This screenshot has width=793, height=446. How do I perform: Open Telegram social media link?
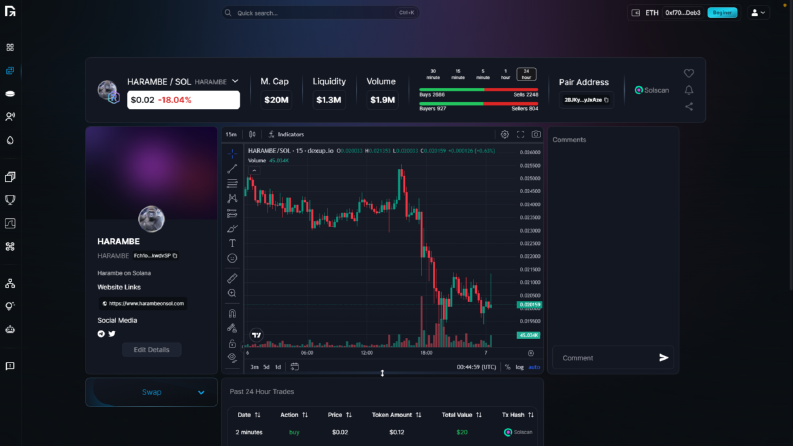[x=101, y=334]
